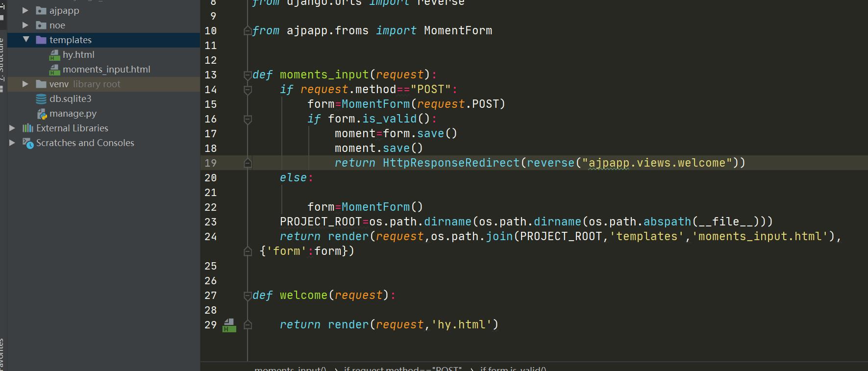Click moments_input() breadcrumb
This screenshot has width=868, height=371.
tap(290, 369)
